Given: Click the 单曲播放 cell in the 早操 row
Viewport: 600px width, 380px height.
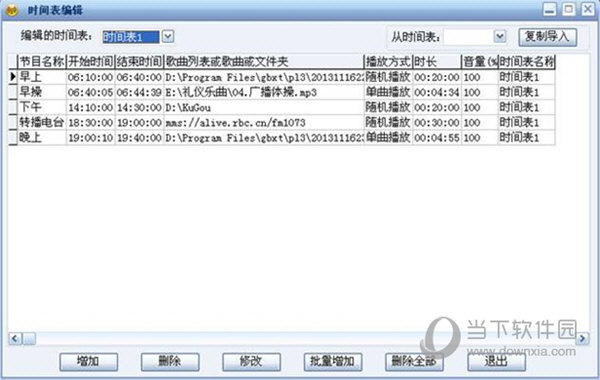Looking at the screenshot, I should (x=388, y=92).
